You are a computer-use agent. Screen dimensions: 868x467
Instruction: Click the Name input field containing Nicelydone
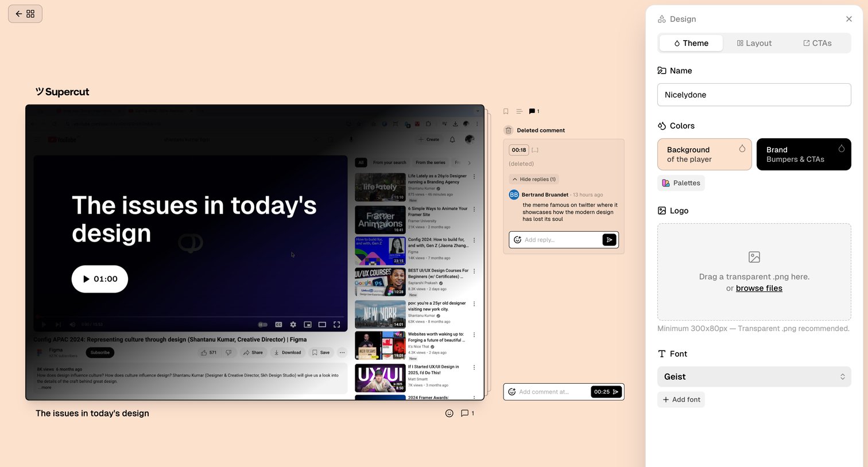pos(754,95)
